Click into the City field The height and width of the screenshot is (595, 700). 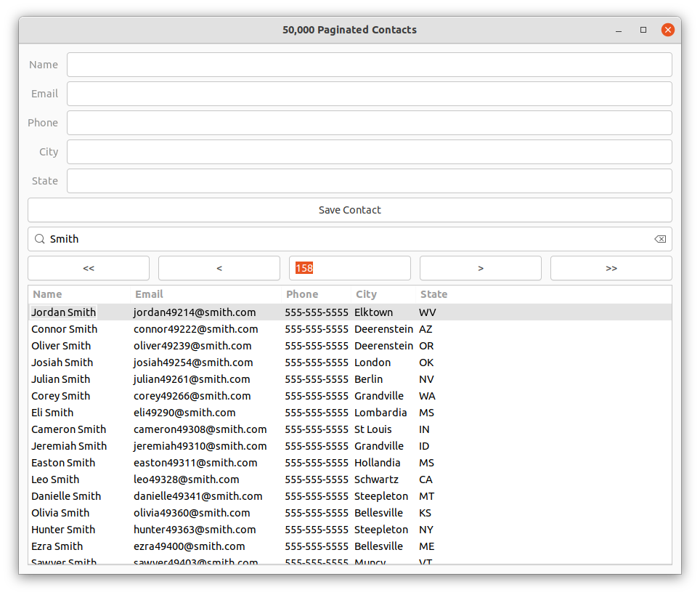click(369, 152)
